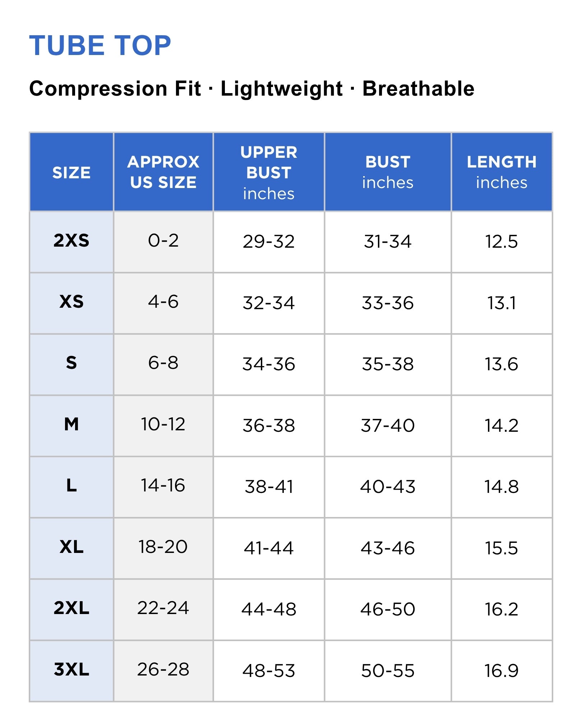Image resolution: width=582 pixels, height=728 pixels.
Task: Select the SIZE column header
Action: pos(71,172)
